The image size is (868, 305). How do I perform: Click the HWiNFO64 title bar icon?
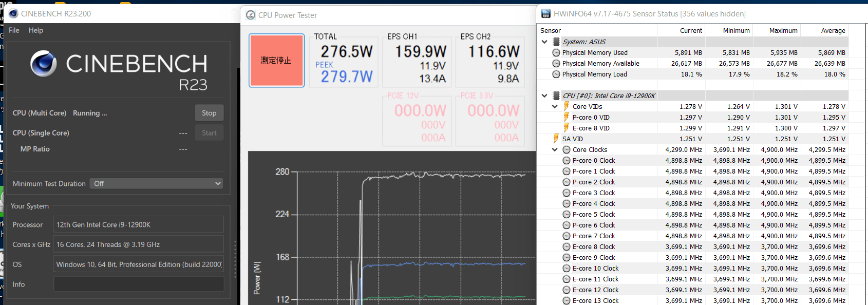coord(546,13)
